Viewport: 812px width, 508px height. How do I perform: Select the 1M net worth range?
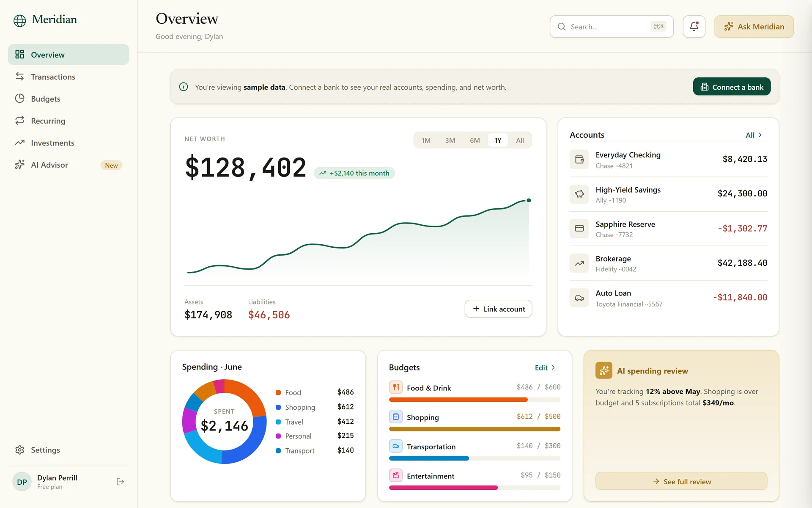click(426, 140)
